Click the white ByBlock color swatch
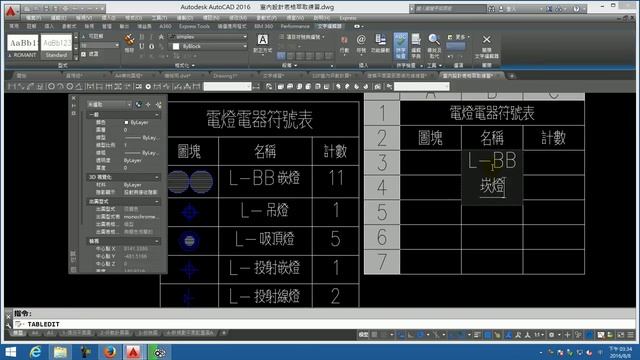The width and height of the screenshot is (640, 360). pyautogui.click(x=176, y=46)
